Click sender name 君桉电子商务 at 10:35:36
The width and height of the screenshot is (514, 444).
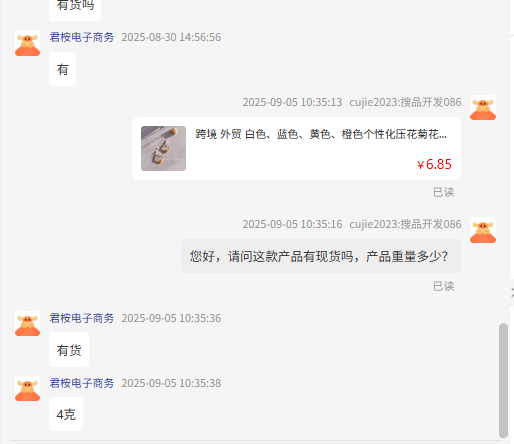pyautogui.click(x=82, y=318)
